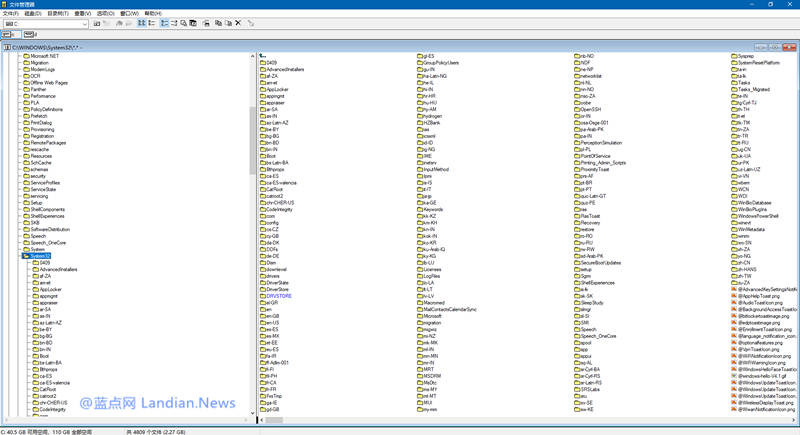Click the open System32 folder icon in tree
Screen dimensions: 800x435
point(26,256)
